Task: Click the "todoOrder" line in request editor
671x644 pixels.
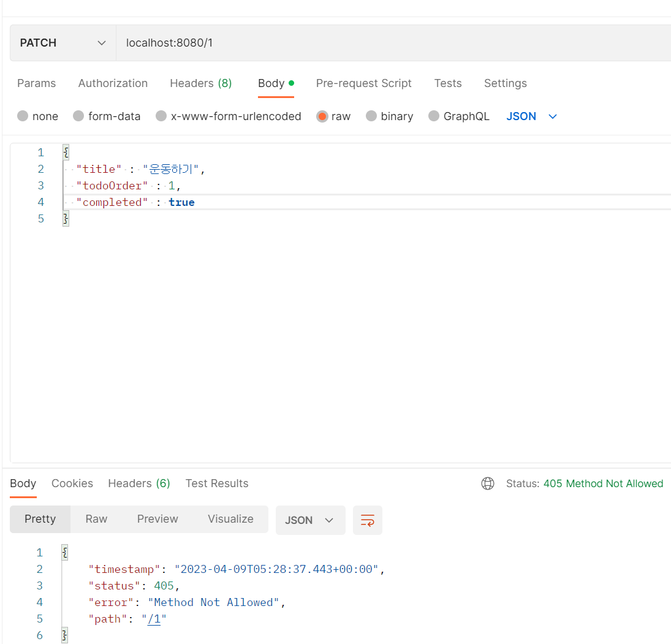Action: pos(129,186)
